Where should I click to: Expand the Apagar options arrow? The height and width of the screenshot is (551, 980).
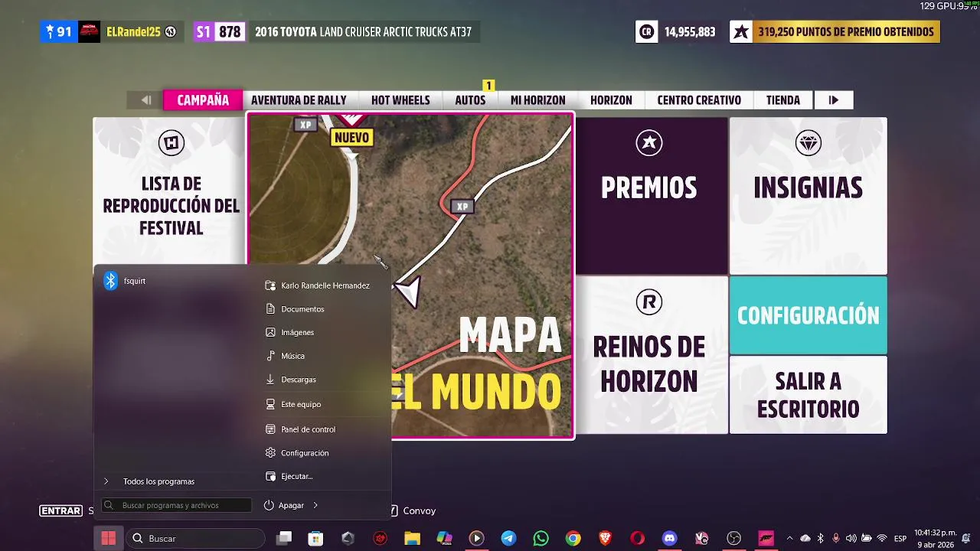[x=315, y=505]
